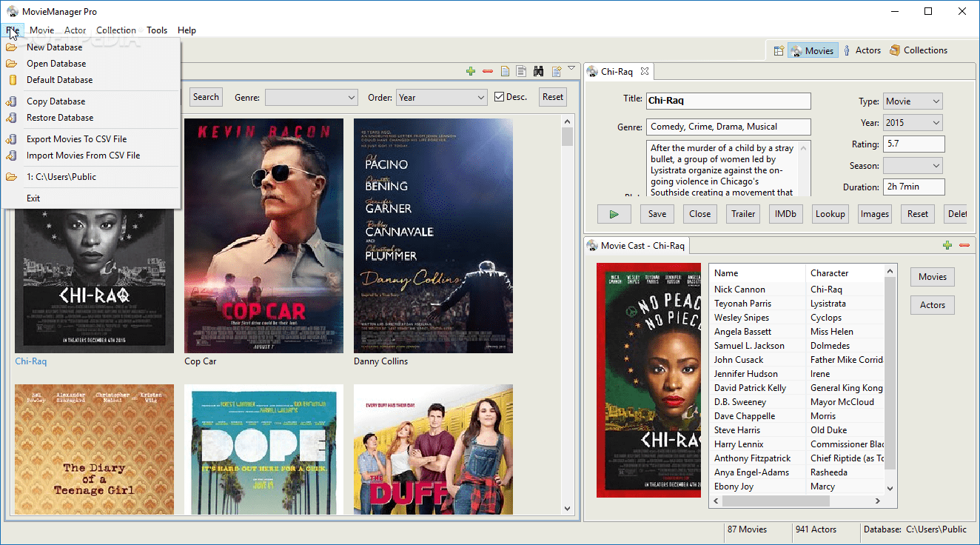
Task: Click the Movies button beside cast list
Action: click(x=933, y=277)
